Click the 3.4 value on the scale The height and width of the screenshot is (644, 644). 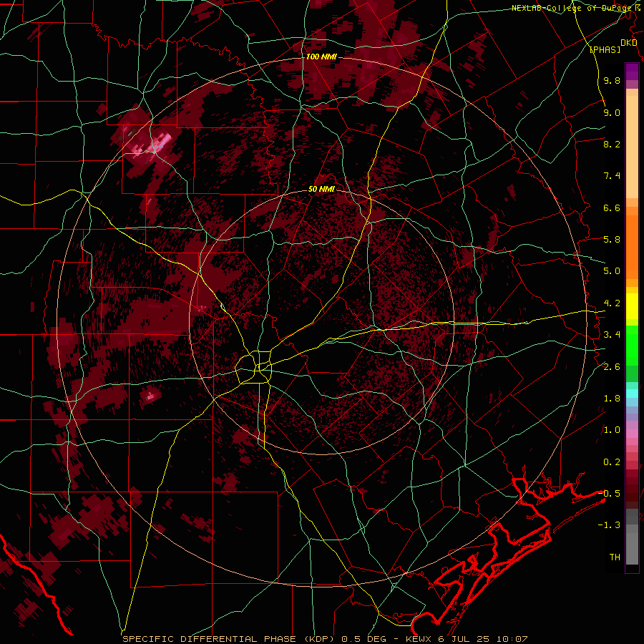tap(612, 335)
